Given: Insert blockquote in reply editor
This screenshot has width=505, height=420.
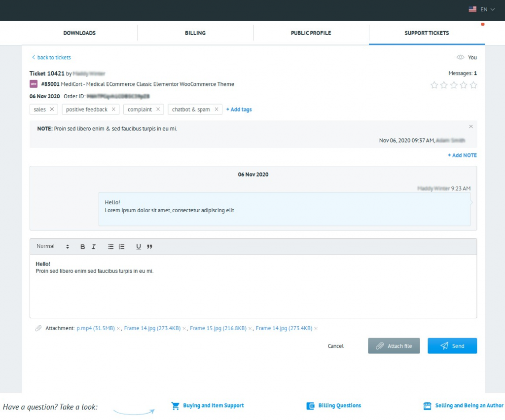Looking at the screenshot, I should pos(149,247).
